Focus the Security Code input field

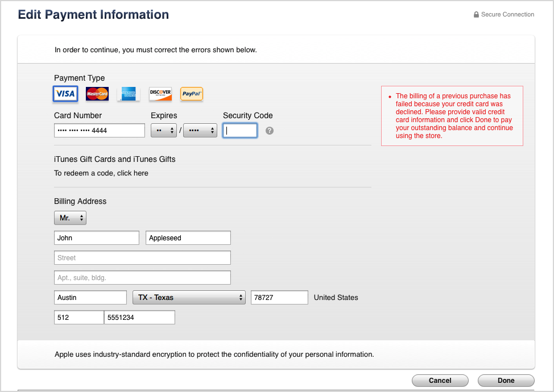240,131
